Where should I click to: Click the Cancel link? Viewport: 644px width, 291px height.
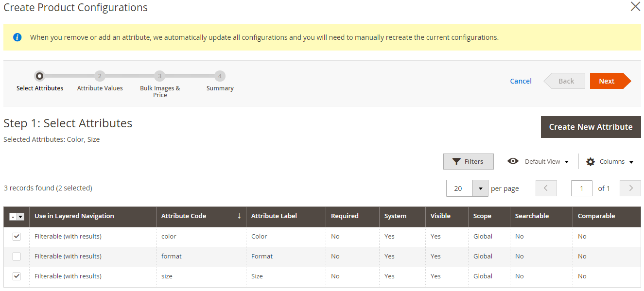[x=521, y=81]
